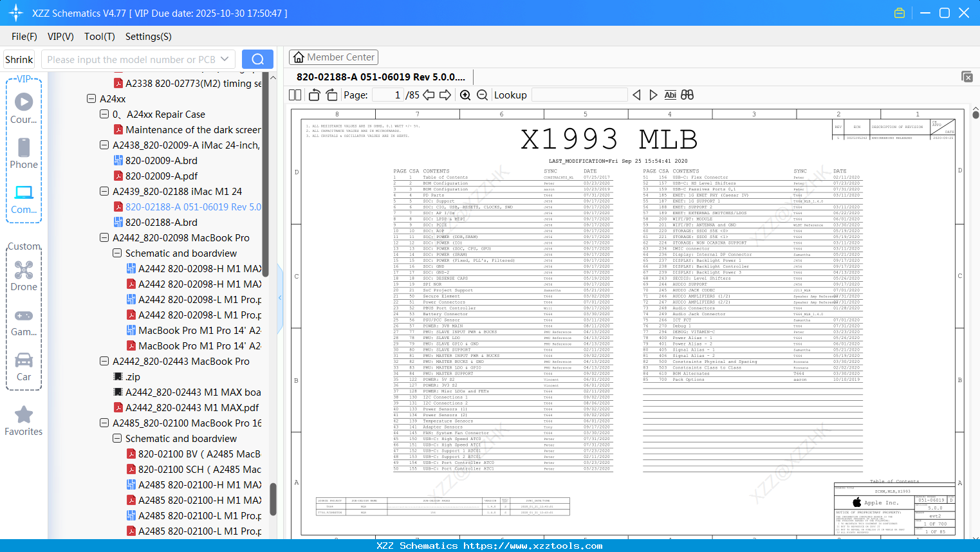Click the blue magnifier search button
This screenshot has height=552, width=980.
pyautogui.click(x=257, y=59)
